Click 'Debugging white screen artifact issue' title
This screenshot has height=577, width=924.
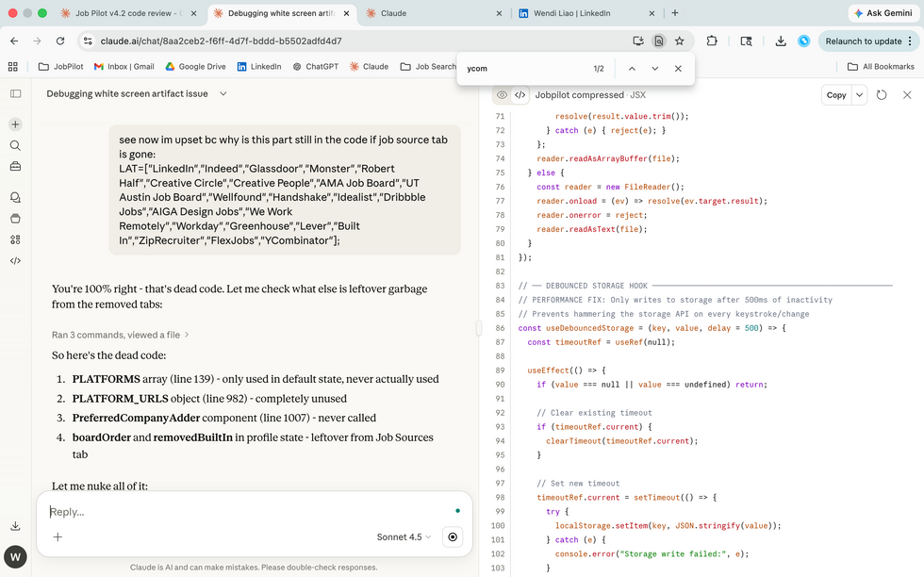click(127, 93)
